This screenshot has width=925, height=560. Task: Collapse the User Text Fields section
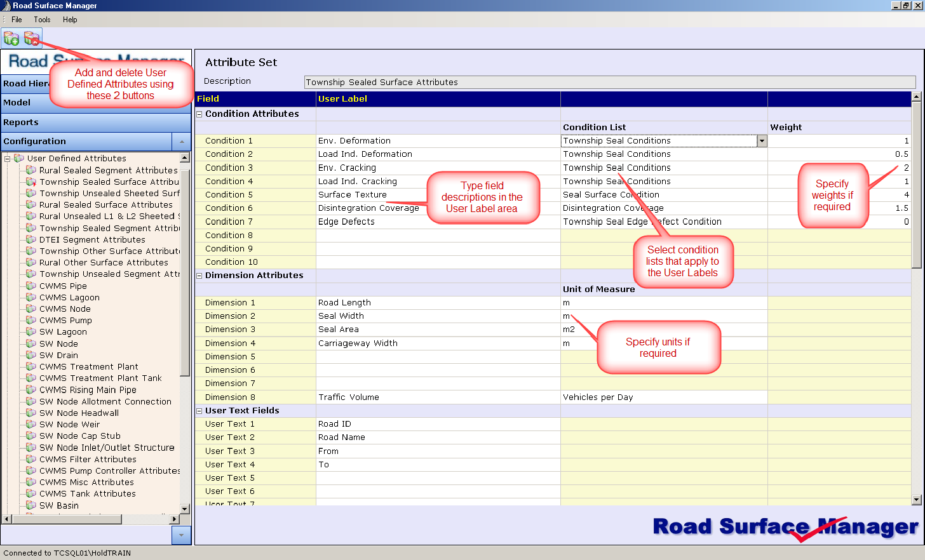(199, 411)
